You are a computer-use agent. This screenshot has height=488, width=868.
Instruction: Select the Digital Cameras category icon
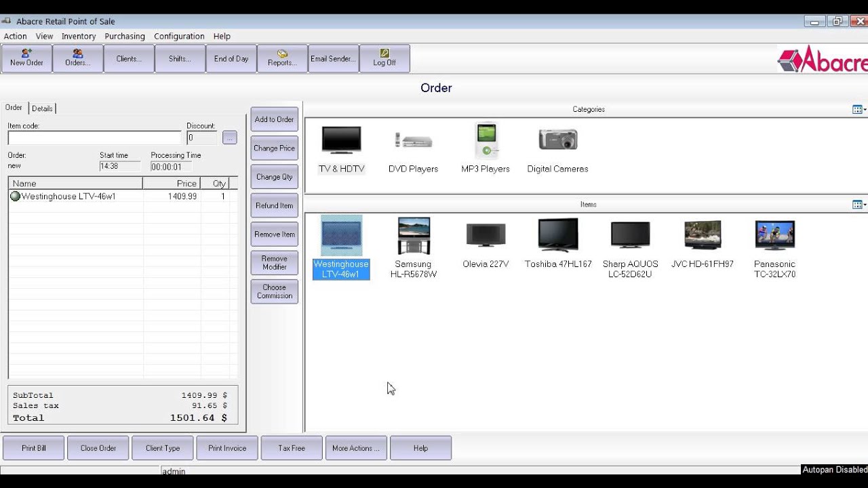coord(557,149)
